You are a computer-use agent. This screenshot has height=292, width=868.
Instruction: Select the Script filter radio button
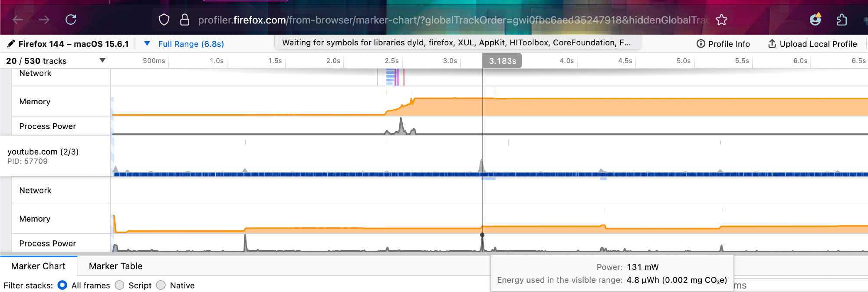120,285
